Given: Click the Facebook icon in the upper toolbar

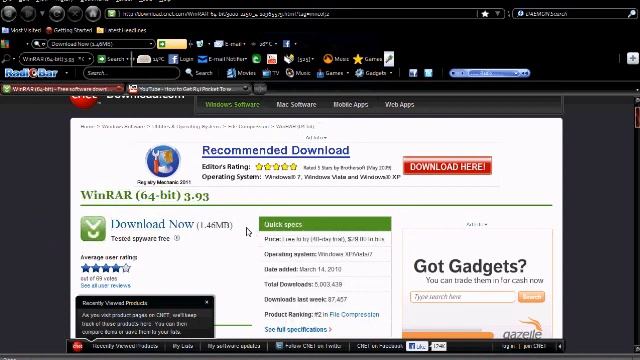Looking at the screenshot, I should 287,44.
